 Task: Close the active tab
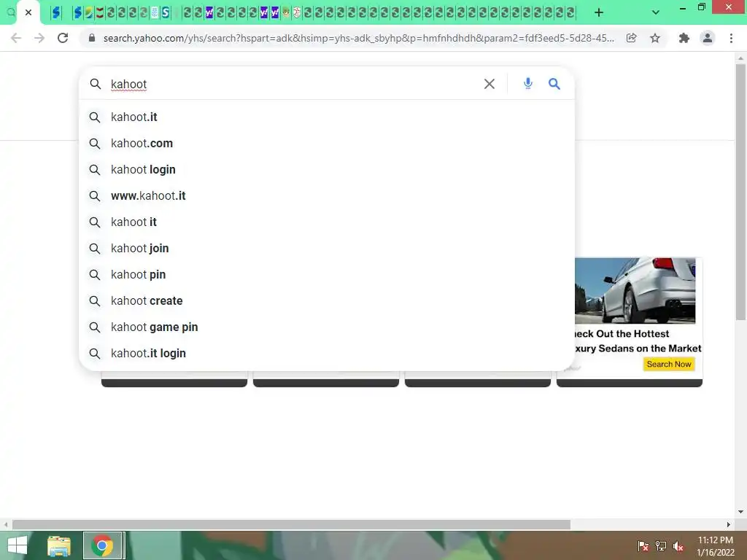click(28, 12)
